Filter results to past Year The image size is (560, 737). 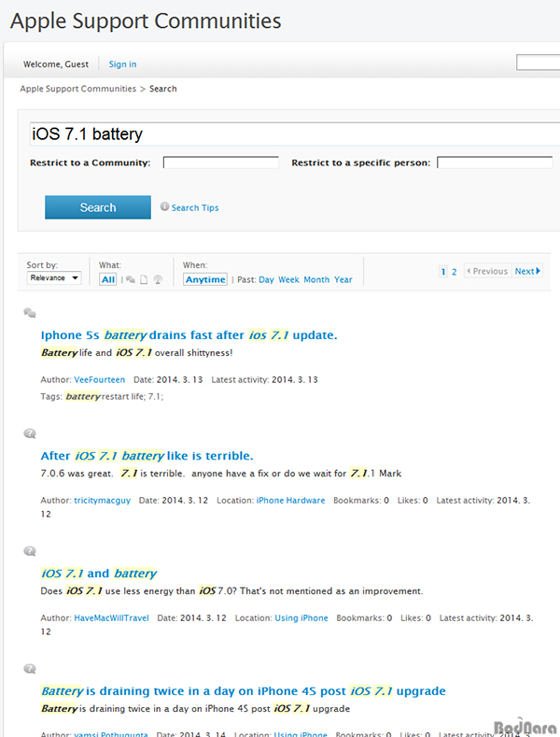(343, 279)
